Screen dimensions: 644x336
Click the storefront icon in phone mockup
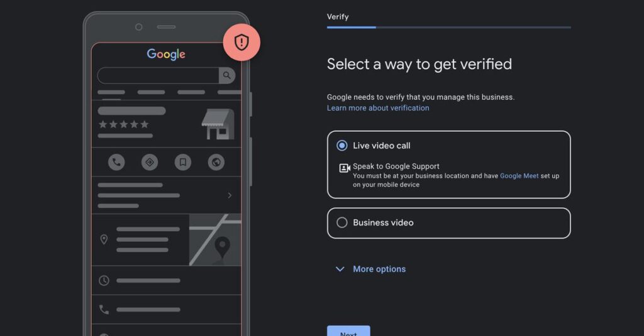coord(218,124)
